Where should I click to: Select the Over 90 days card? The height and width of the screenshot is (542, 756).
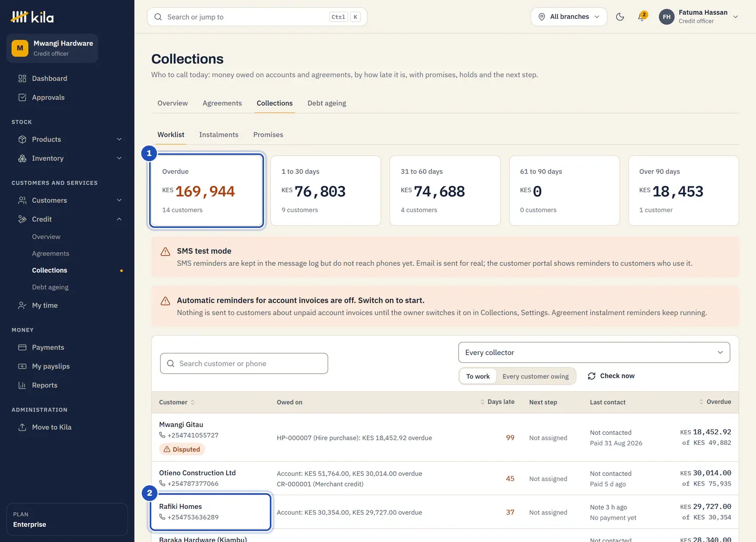(x=684, y=191)
